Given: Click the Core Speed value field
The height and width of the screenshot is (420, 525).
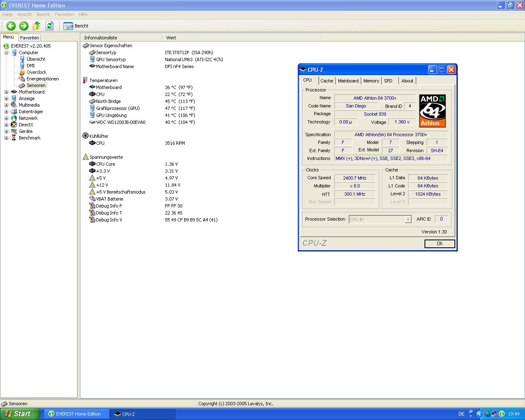Looking at the screenshot, I should [x=355, y=178].
